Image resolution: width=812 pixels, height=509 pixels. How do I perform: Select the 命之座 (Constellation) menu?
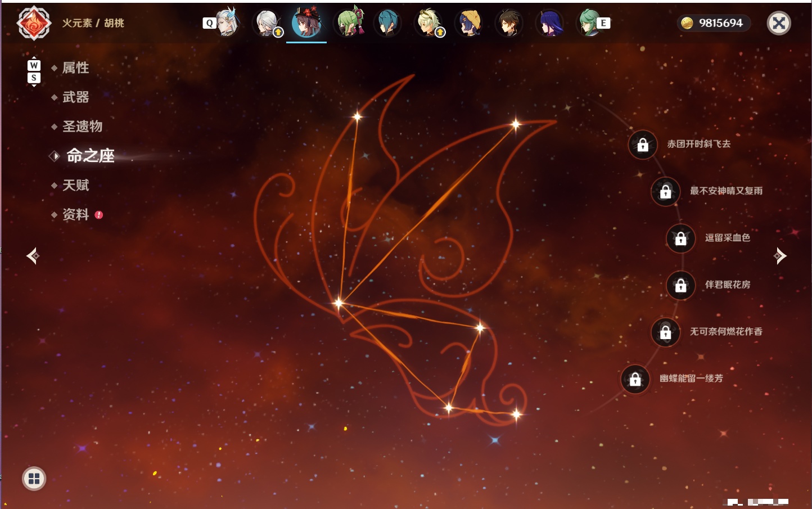[91, 156]
